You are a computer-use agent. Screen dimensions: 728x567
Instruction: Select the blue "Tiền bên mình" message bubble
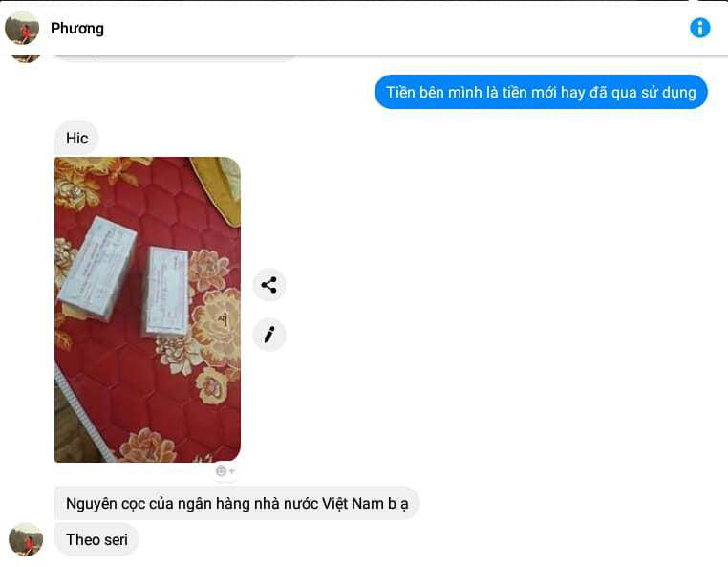tap(541, 92)
